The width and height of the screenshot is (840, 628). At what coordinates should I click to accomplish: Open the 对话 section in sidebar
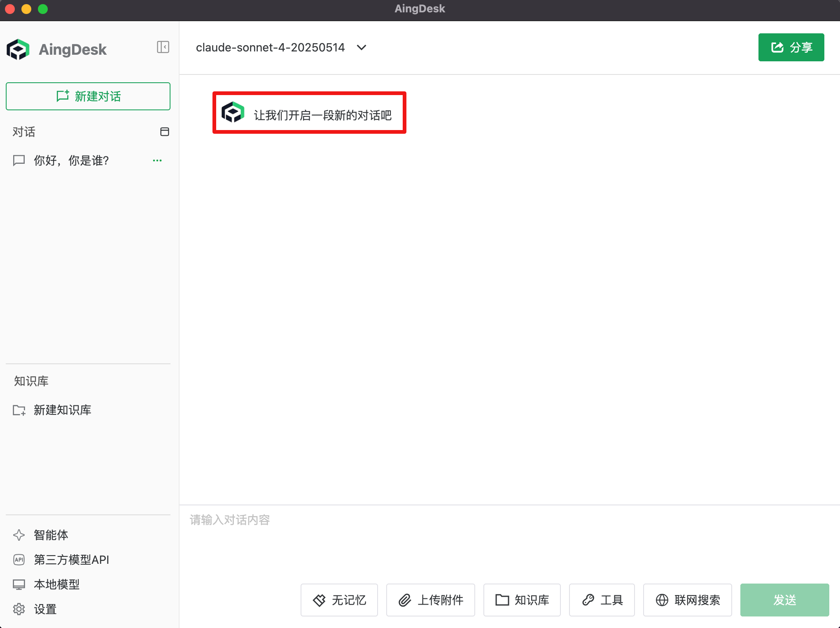point(23,132)
